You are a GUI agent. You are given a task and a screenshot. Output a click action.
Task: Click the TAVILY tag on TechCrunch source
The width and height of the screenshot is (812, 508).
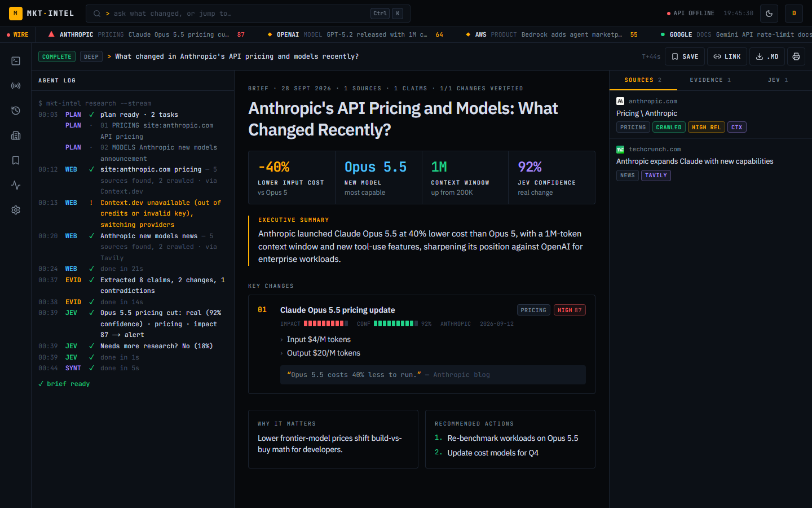click(656, 176)
